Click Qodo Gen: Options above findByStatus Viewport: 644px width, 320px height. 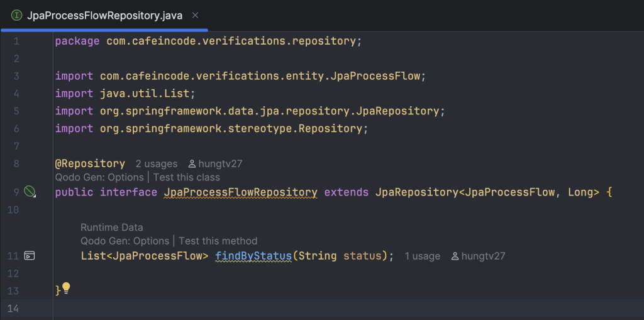coord(125,241)
